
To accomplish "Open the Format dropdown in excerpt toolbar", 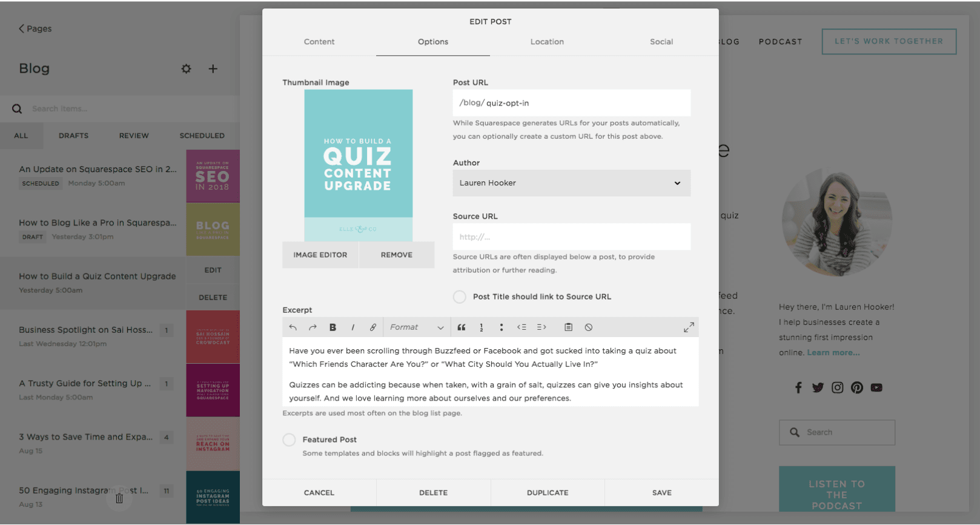I will 417,327.
